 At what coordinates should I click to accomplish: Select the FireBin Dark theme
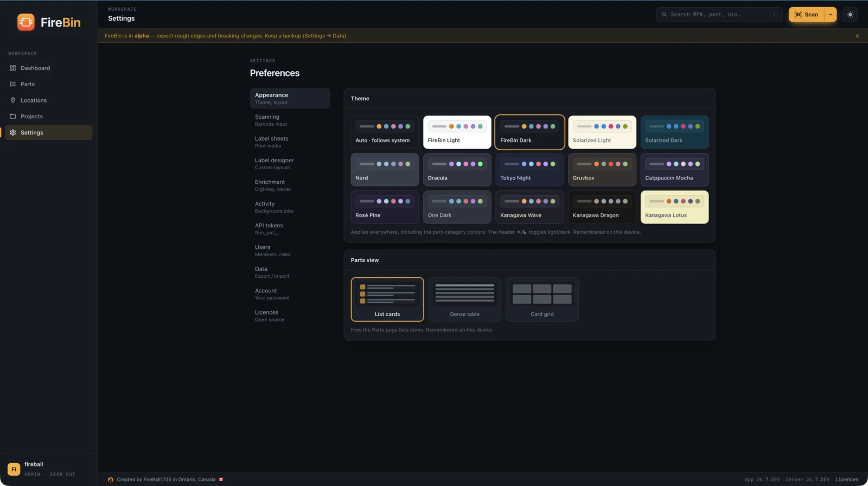click(x=529, y=132)
